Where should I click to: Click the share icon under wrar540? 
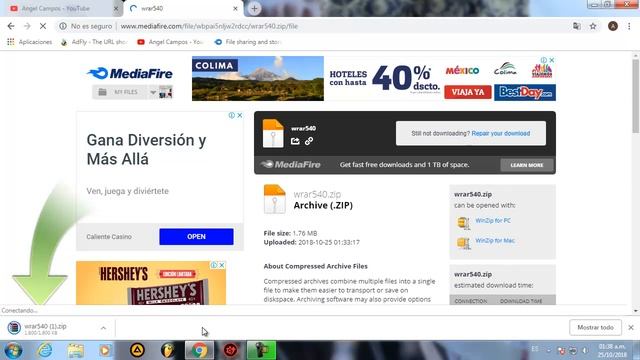point(295,141)
